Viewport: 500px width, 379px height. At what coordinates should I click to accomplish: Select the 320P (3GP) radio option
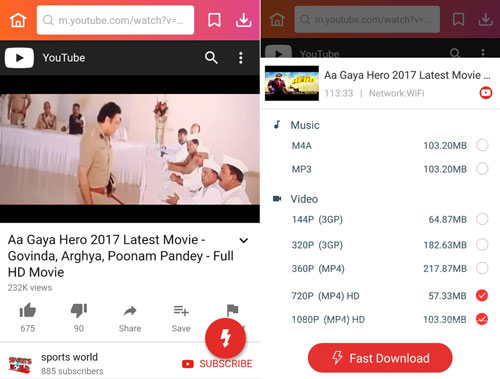click(x=482, y=245)
